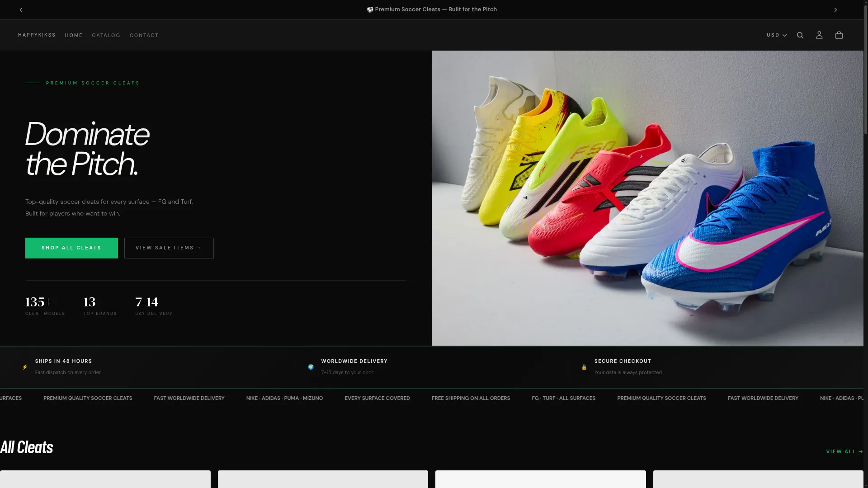Click the HAPPYKIKSS store logo
The height and width of the screenshot is (488, 868).
click(37, 35)
